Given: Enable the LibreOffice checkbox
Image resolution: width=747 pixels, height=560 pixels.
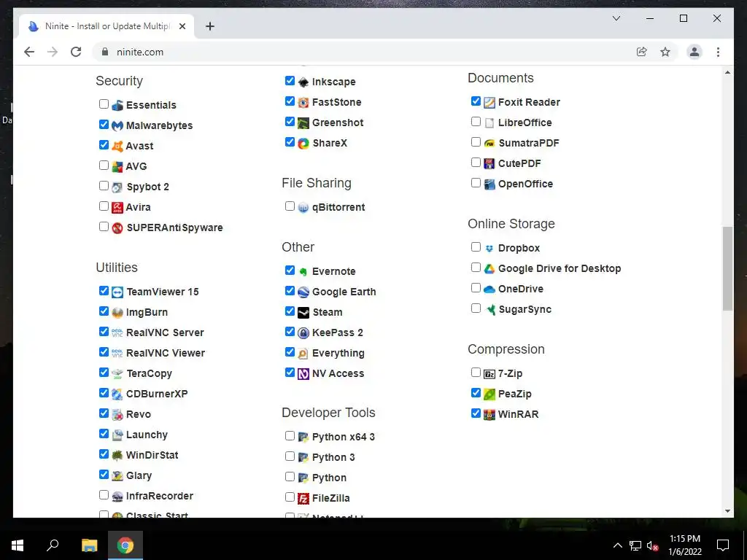Looking at the screenshot, I should click(476, 122).
